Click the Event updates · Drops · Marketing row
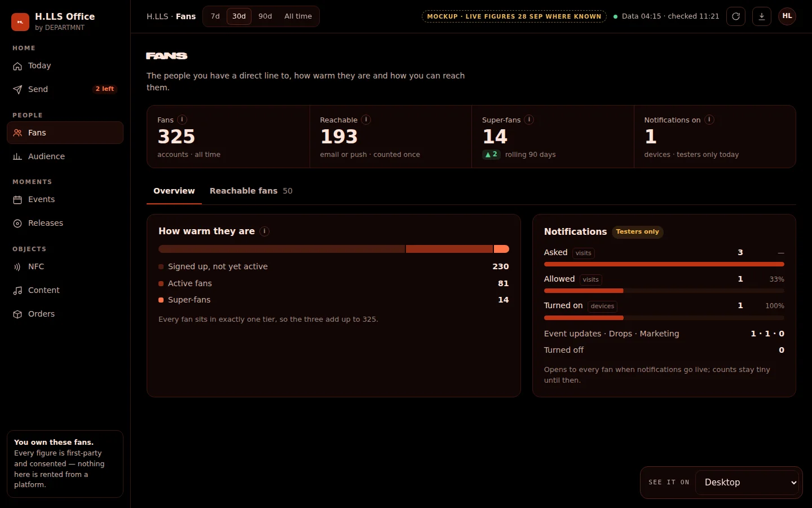Image resolution: width=812 pixels, height=508 pixels. pos(664,334)
